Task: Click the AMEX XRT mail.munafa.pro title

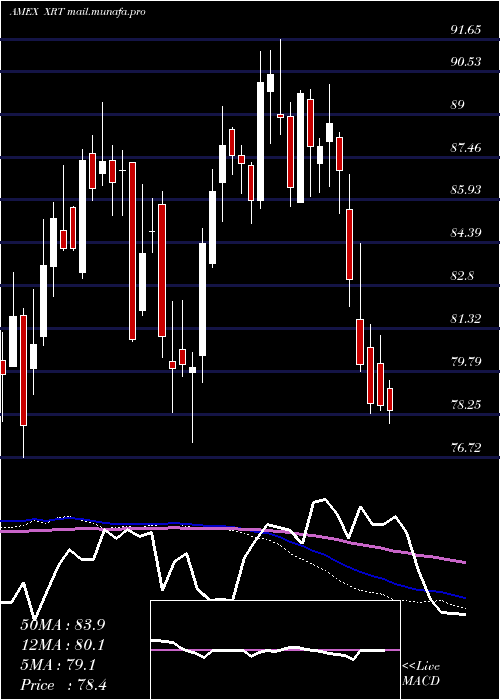Action: pyautogui.click(x=78, y=12)
